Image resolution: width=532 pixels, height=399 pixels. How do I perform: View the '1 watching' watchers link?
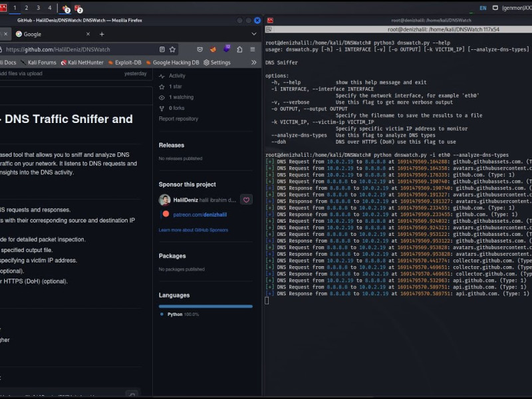[181, 97]
